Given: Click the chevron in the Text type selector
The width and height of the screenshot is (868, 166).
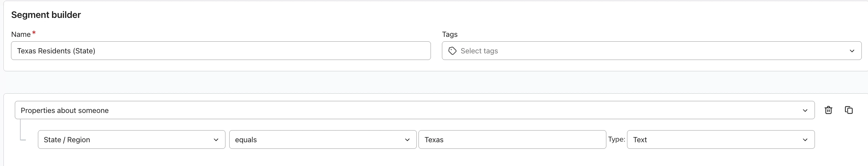Looking at the screenshot, I should [805, 140].
